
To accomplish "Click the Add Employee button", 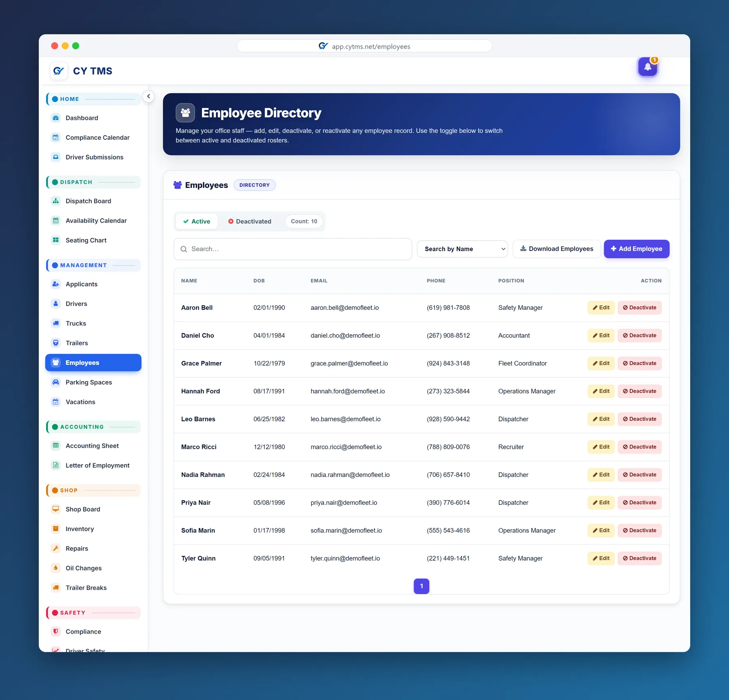I will tap(636, 249).
